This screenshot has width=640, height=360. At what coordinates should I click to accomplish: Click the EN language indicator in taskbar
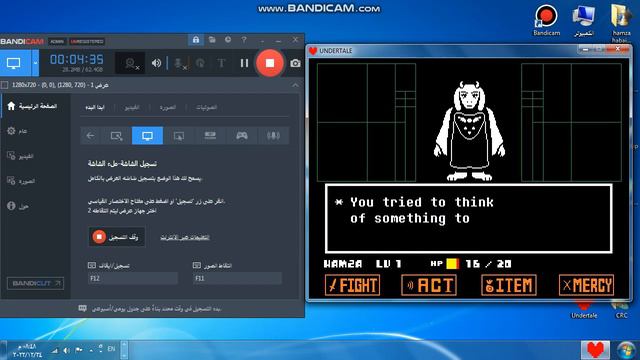click(x=111, y=349)
